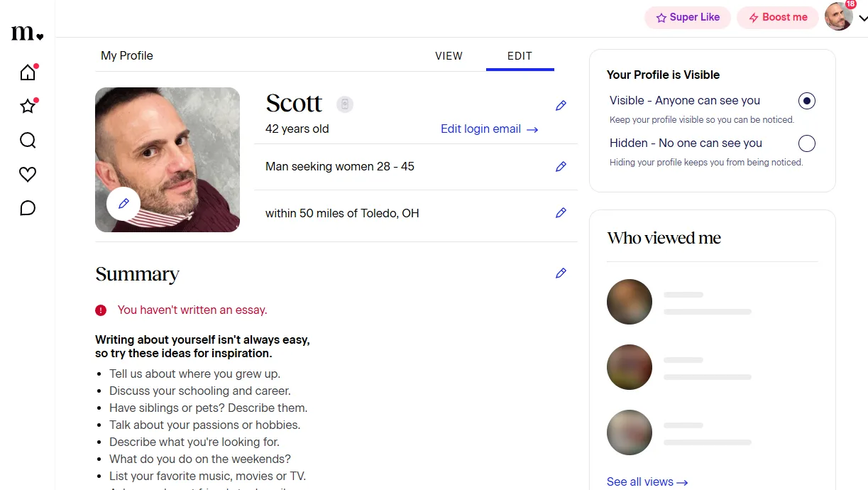Open the Search magnifier icon in the sidebar
Screen dimensions: 868x490
point(28,141)
